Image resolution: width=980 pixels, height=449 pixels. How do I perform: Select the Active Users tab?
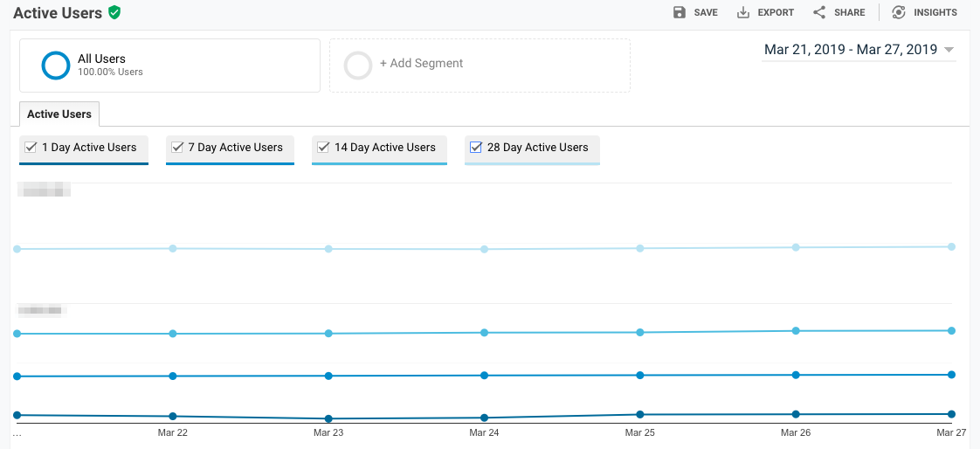[x=59, y=114]
